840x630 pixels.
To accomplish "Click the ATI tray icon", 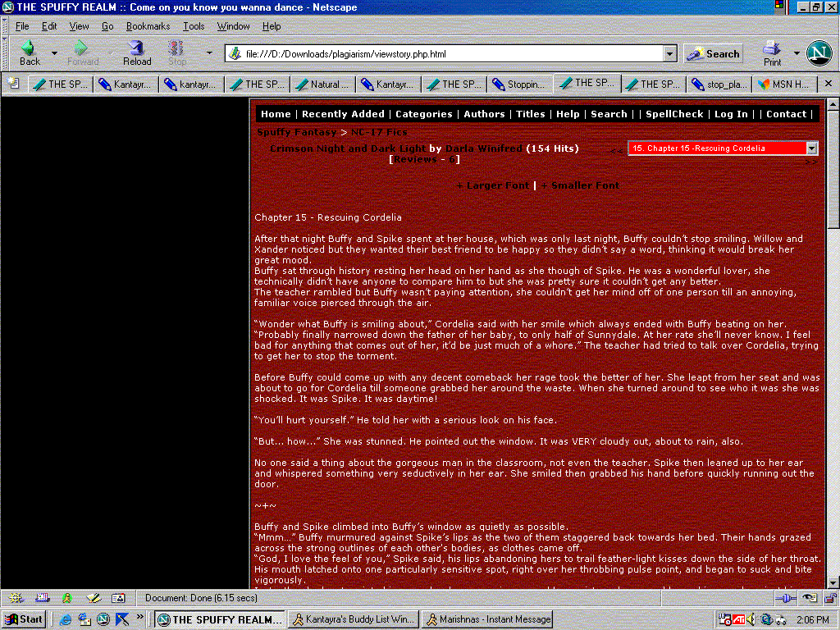I will [x=739, y=620].
